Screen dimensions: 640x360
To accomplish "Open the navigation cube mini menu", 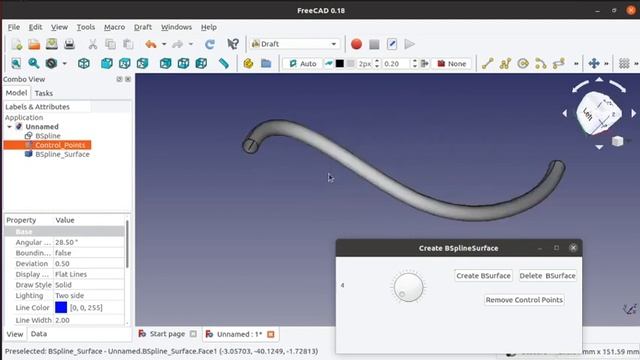I will click(618, 141).
